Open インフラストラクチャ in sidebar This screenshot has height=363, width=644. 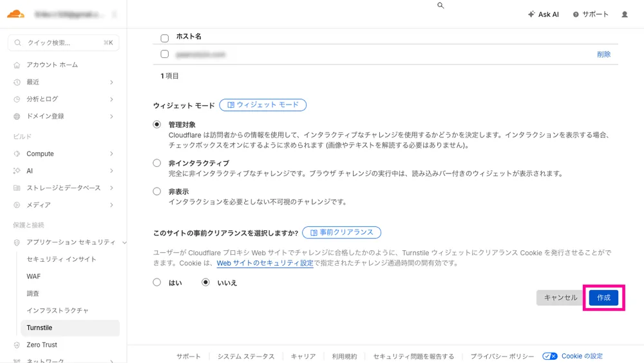57,310
